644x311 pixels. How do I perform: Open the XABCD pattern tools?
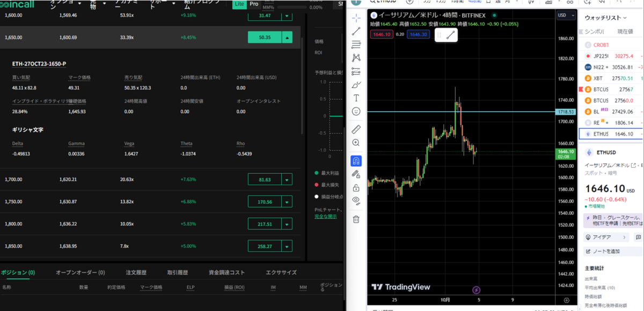coord(356,58)
